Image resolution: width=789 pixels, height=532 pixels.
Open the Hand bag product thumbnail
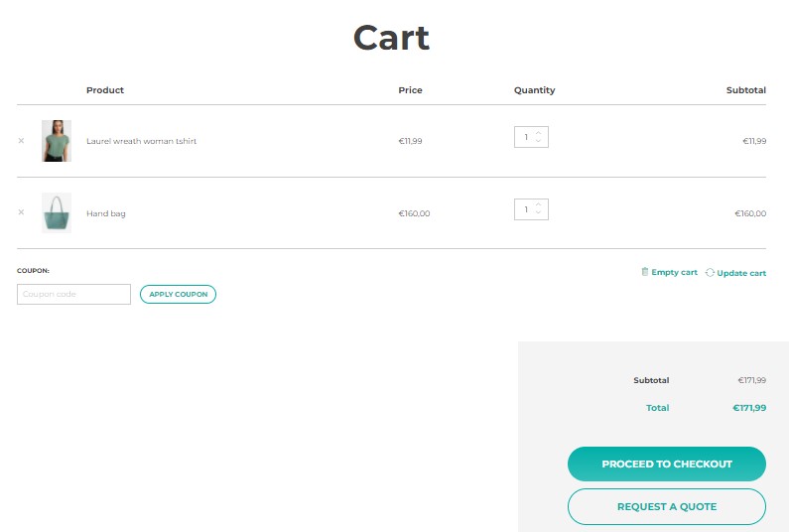(x=57, y=212)
